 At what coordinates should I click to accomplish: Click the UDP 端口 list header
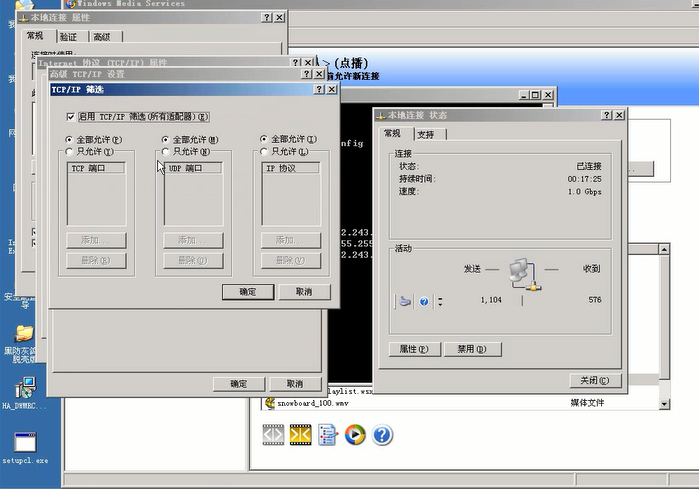point(193,168)
